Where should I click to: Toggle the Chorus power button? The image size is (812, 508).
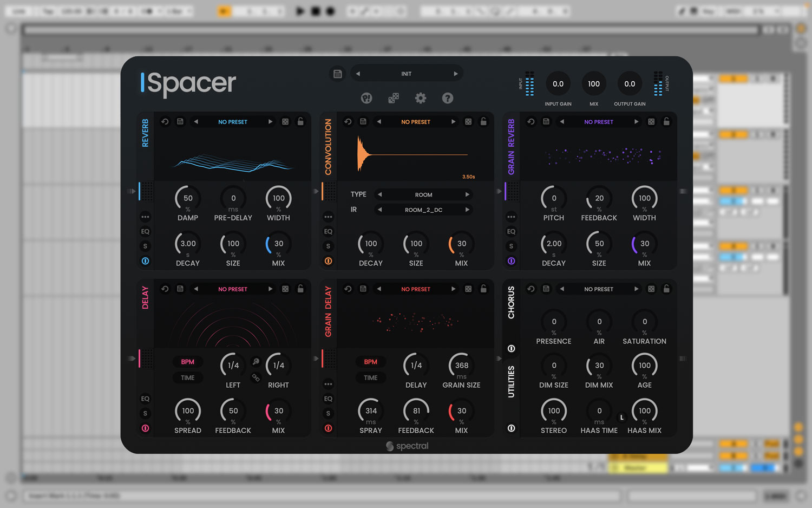(511, 348)
